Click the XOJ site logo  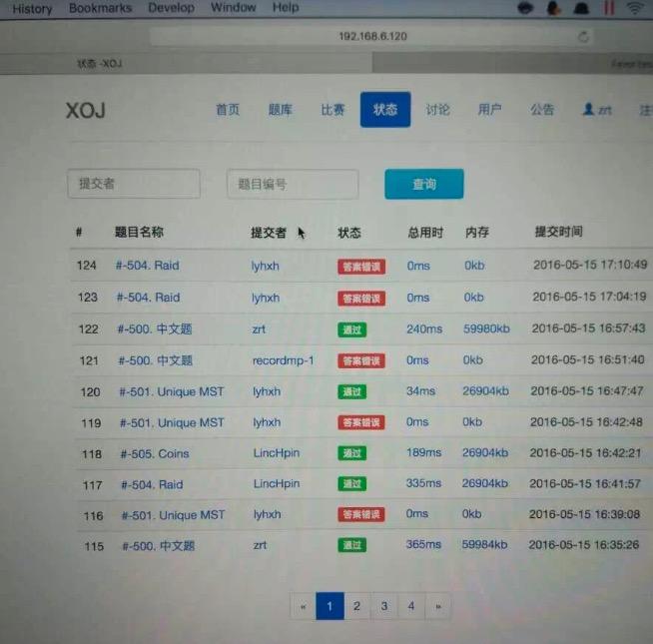coord(86,111)
